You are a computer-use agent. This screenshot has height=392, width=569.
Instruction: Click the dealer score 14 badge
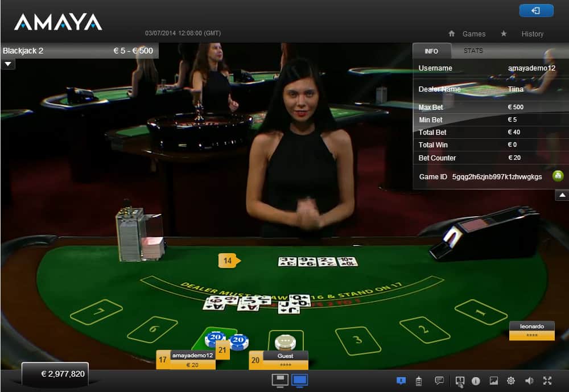229,261
